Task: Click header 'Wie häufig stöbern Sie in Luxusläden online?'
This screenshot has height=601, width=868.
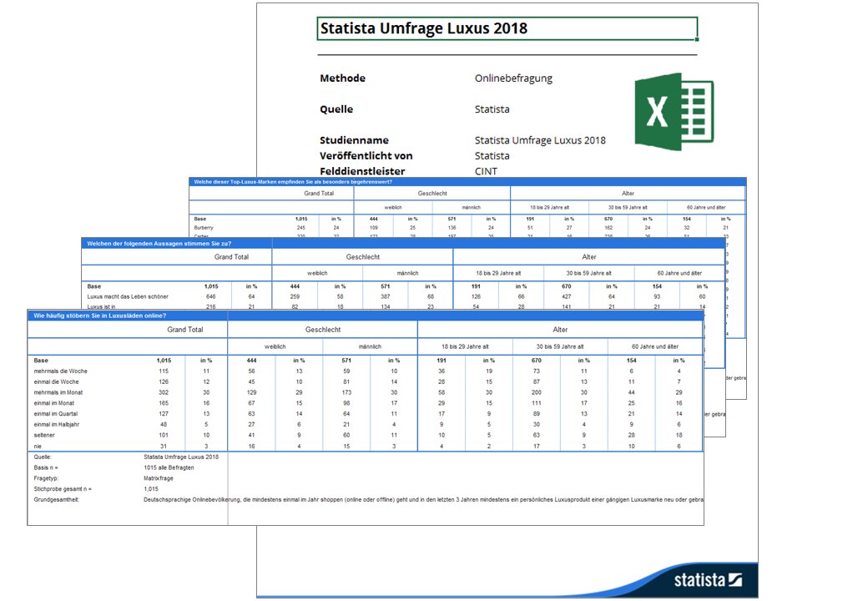Action: coord(99,316)
